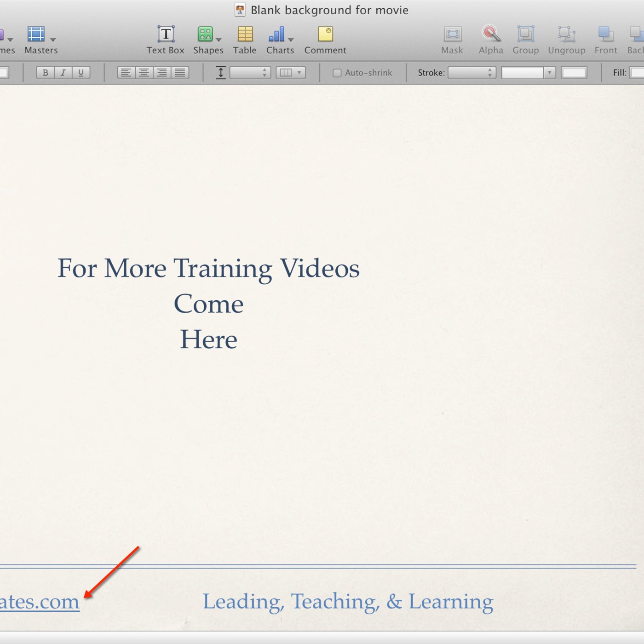Open the Shapes picker
Viewport: 644px width, 644px height.
205,34
